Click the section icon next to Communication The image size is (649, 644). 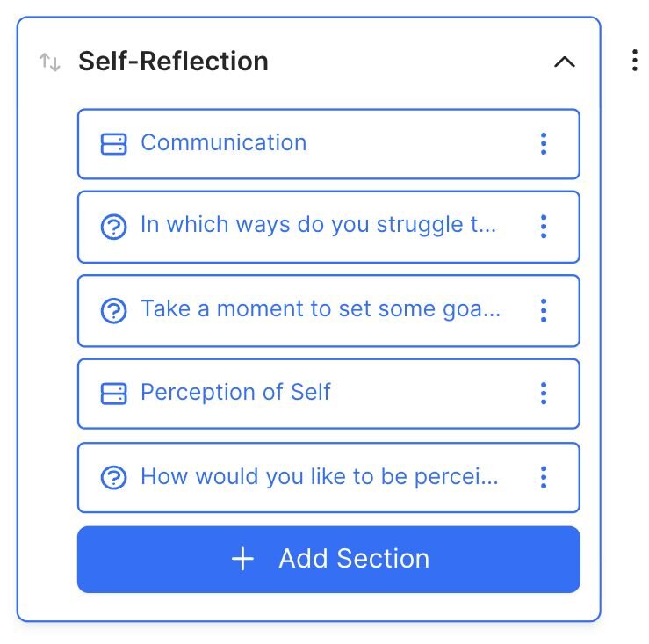tap(113, 144)
